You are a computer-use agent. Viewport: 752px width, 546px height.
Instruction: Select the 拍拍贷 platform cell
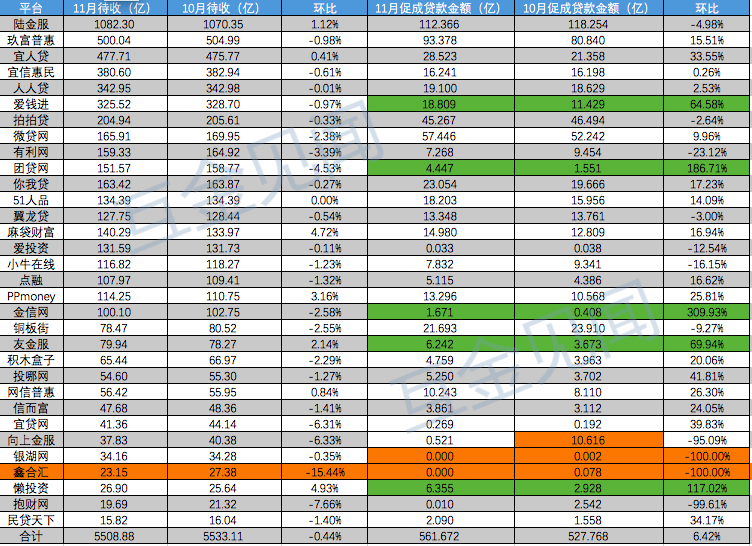pyautogui.click(x=31, y=120)
